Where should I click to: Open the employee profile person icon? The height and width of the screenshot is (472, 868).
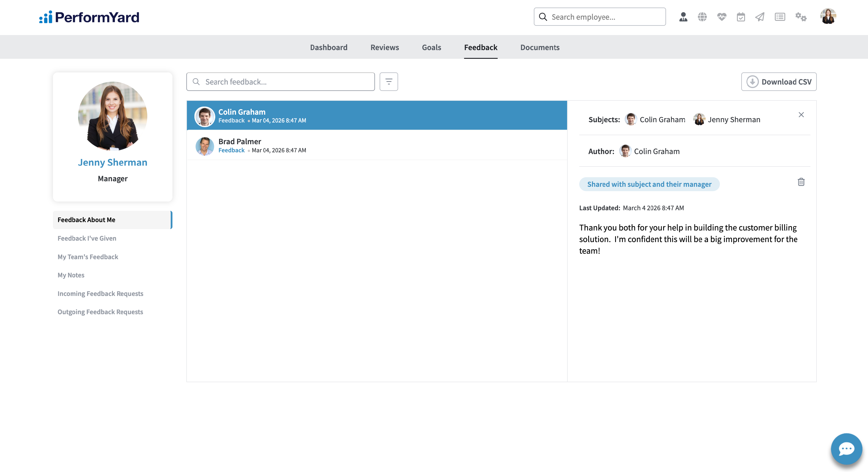[x=683, y=17]
